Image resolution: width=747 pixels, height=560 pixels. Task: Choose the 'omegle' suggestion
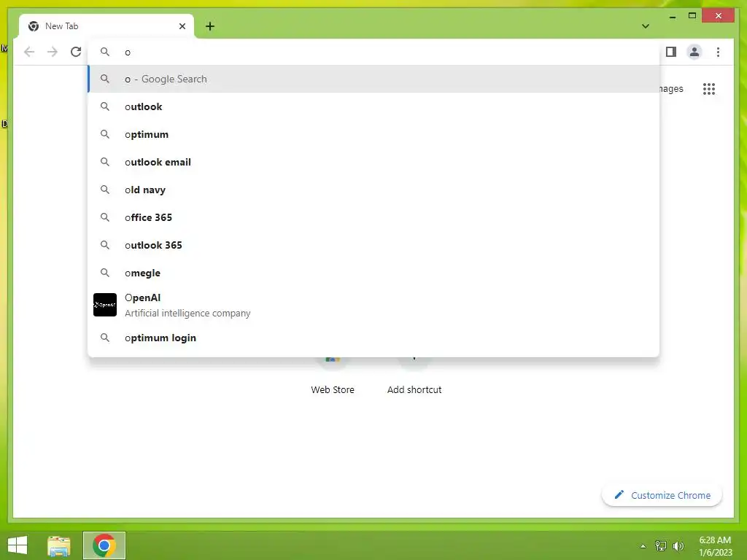pos(373,273)
